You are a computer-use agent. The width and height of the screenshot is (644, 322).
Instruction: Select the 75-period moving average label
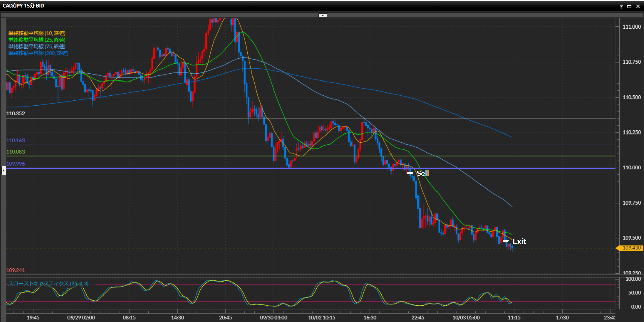coord(37,47)
